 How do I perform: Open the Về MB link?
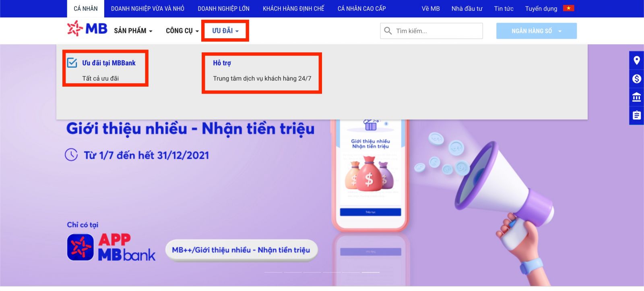point(431,8)
